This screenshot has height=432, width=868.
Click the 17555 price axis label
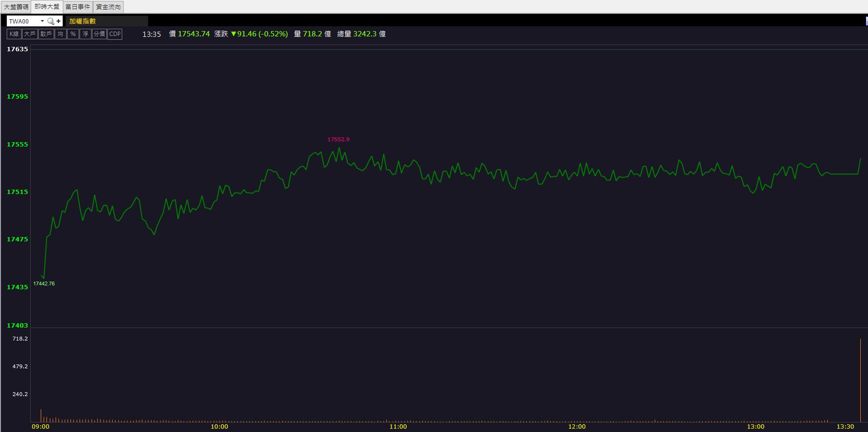pyautogui.click(x=17, y=145)
